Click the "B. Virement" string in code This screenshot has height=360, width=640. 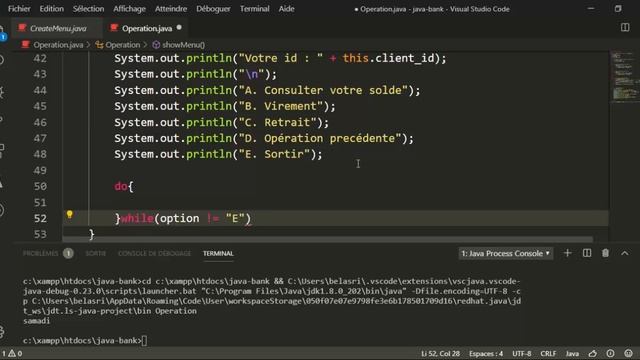tap(280, 106)
